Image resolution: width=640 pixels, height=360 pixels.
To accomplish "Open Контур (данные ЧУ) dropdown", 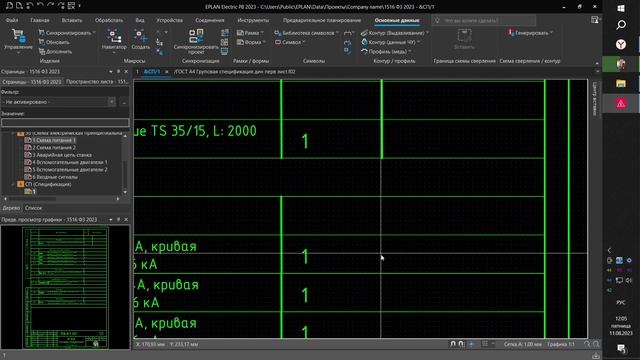I will click(390, 42).
